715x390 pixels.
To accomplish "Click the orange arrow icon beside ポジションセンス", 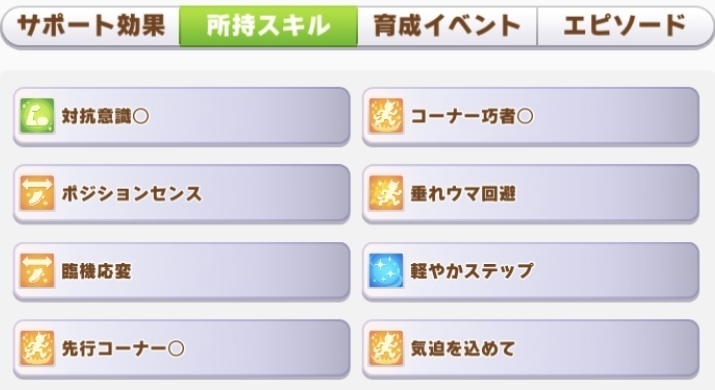I will point(37,193).
